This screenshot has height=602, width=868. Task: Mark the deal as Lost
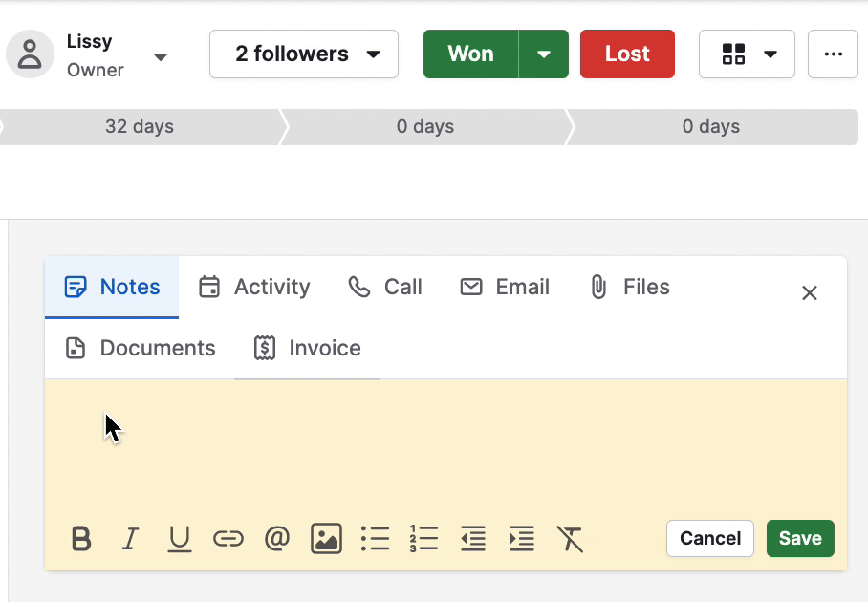click(627, 54)
